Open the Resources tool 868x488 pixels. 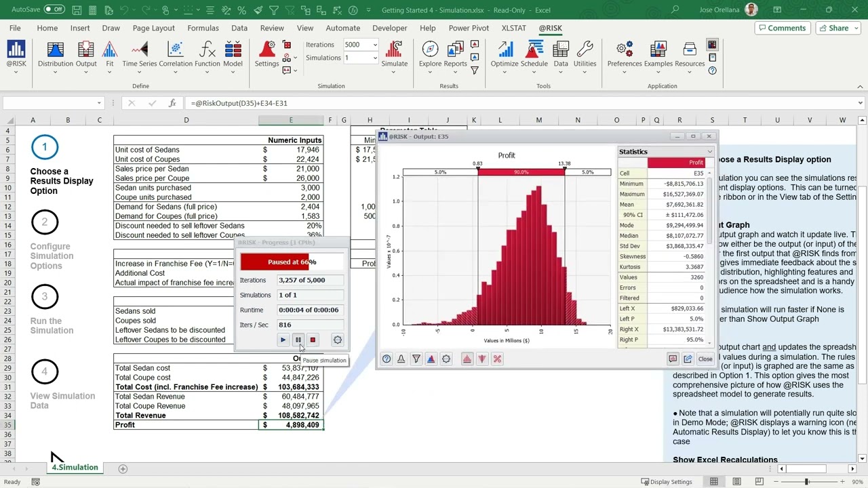(x=690, y=56)
